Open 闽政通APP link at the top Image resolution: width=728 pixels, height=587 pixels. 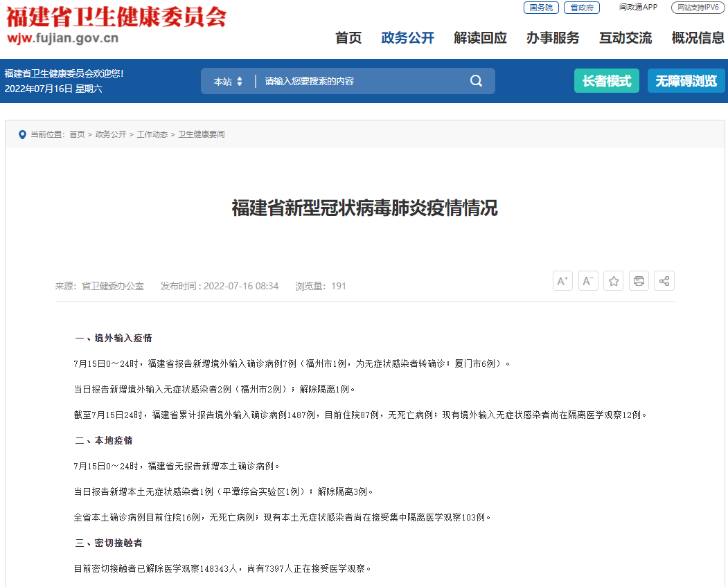click(x=639, y=8)
